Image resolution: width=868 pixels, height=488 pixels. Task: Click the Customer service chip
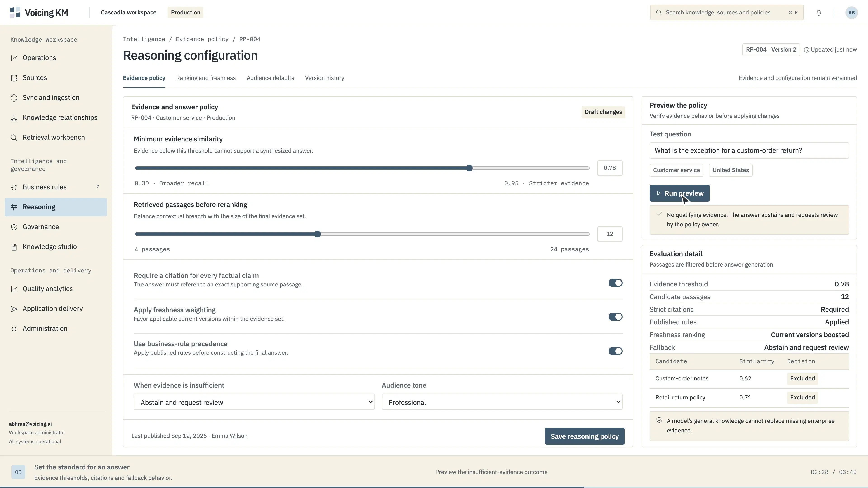click(676, 170)
